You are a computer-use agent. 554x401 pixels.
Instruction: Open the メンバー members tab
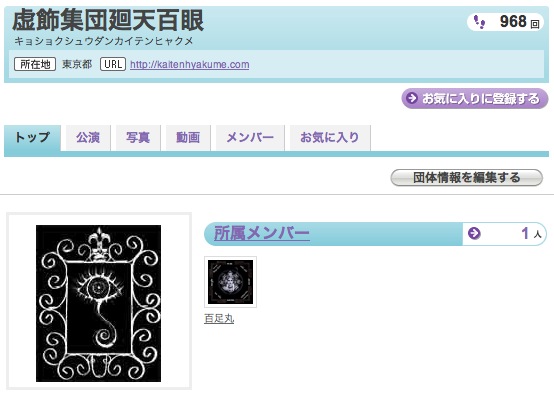pyautogui.click(x=250, y=137)
